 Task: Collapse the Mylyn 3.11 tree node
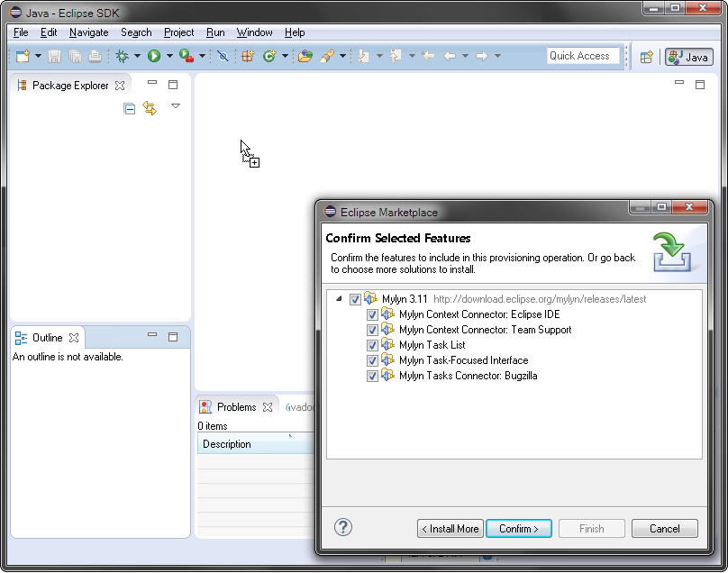click(340, 299)
